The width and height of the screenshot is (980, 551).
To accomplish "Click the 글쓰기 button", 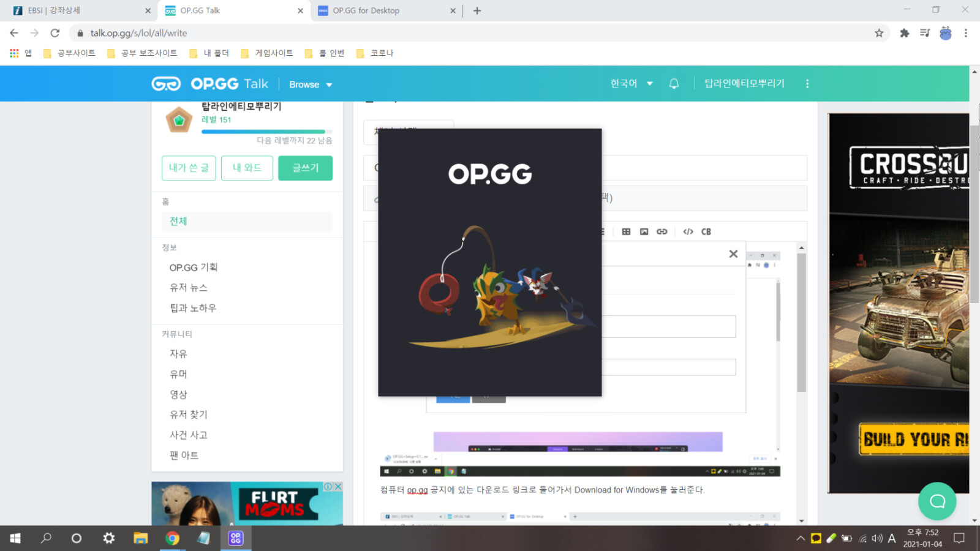I will [305, 168].
